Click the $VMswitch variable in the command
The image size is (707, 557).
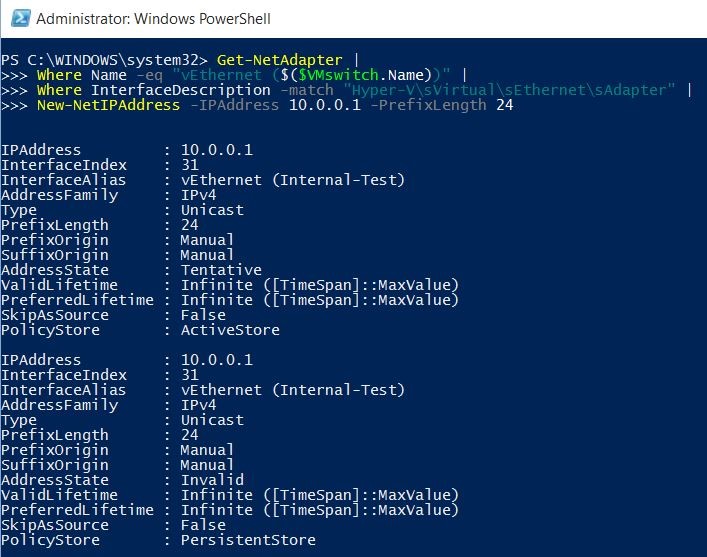[338, 75]
